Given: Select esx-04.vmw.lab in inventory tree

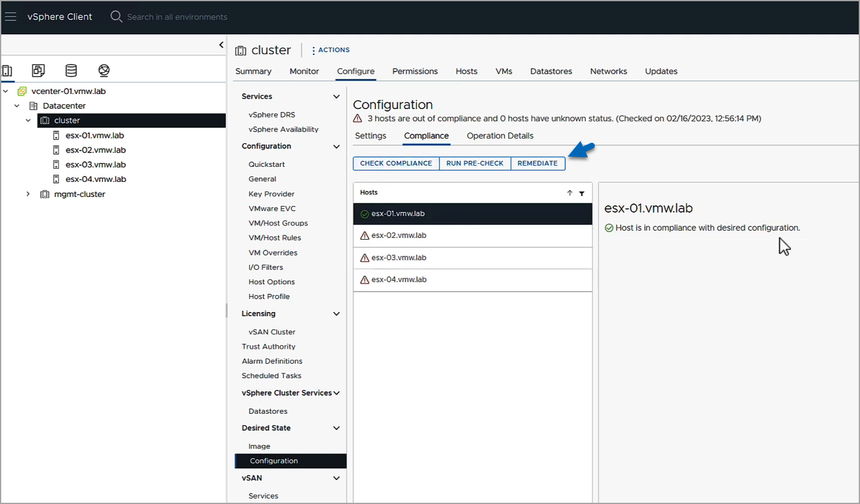Looking at the screenshot, I should click(x=96, y=179).
